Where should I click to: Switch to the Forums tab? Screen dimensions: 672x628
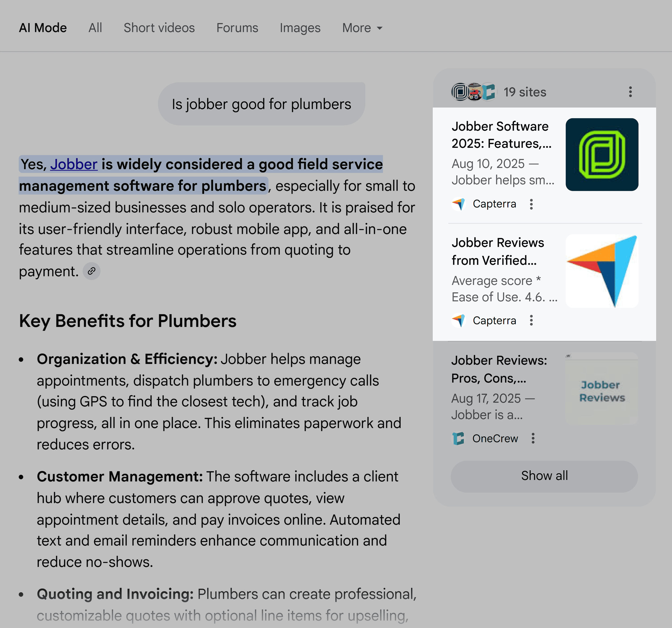pyautogui.click(x=237, y=28)
